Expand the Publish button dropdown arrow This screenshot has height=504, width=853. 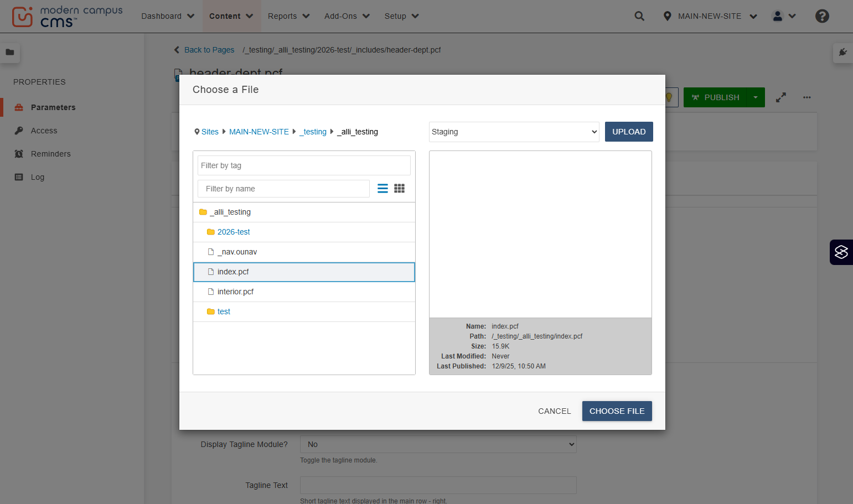click(756, 97)
